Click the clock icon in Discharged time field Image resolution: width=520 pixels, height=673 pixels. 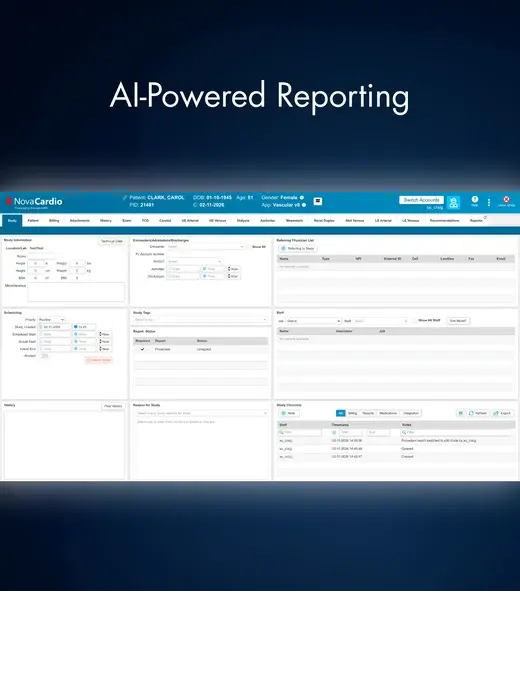205,276
